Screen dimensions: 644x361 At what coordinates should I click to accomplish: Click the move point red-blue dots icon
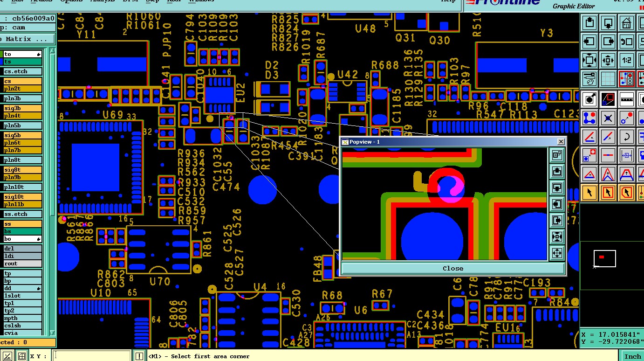point(627,118)
